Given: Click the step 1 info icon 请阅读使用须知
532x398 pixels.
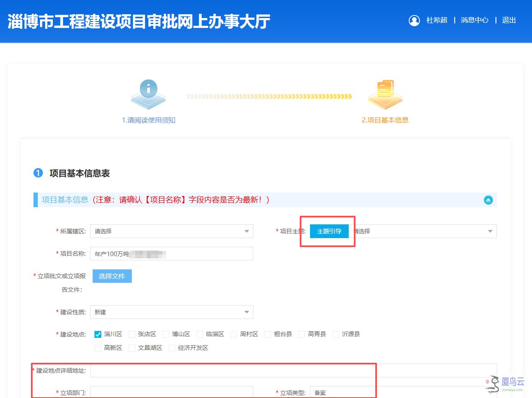Looking at the screenshot, I should pos(148,95).
